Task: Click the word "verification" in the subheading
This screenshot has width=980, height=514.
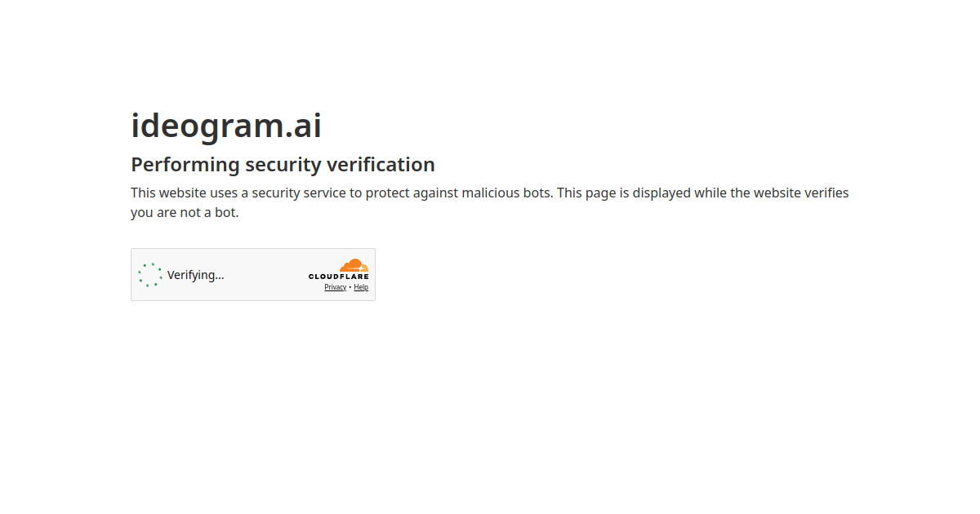Action: click(x=381, y=165)
